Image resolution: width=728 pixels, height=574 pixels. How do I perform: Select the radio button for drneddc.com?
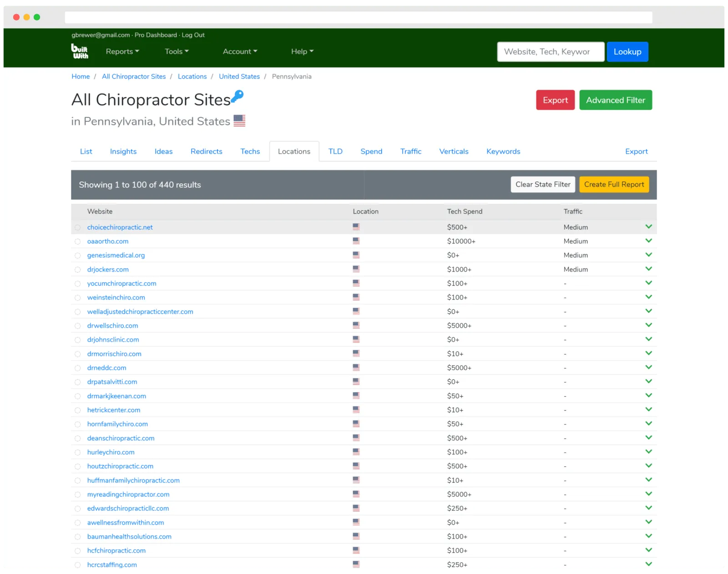(x=78, y=368)
